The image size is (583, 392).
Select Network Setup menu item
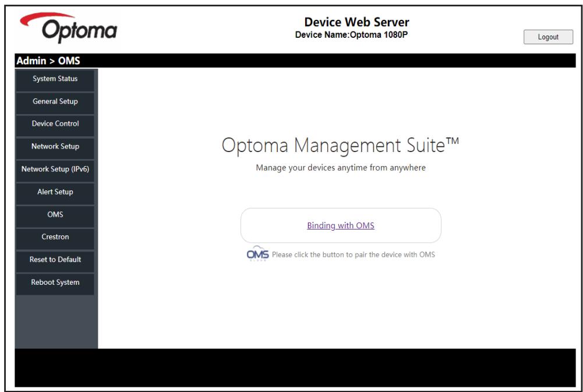click(x=55, y=148)
